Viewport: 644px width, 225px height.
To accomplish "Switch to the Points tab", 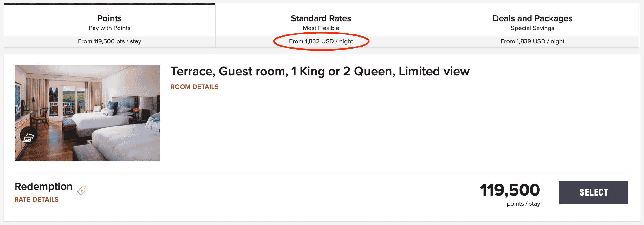I will click(x=109, y=18).
